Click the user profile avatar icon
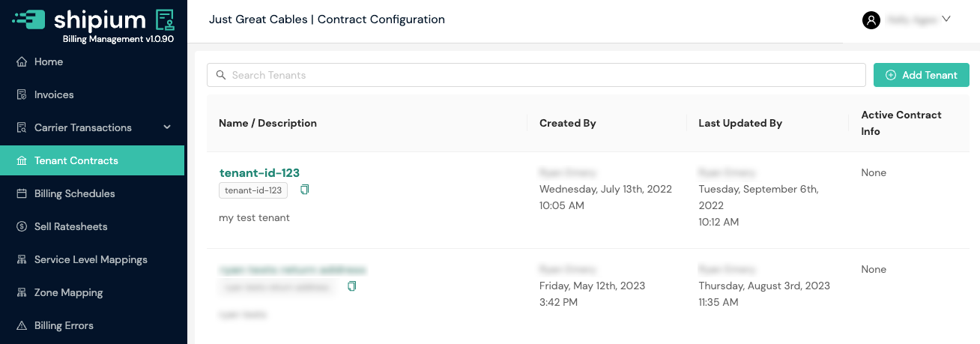Image resolution: width=980 pixels, height=344 pixels. (871, 20)
